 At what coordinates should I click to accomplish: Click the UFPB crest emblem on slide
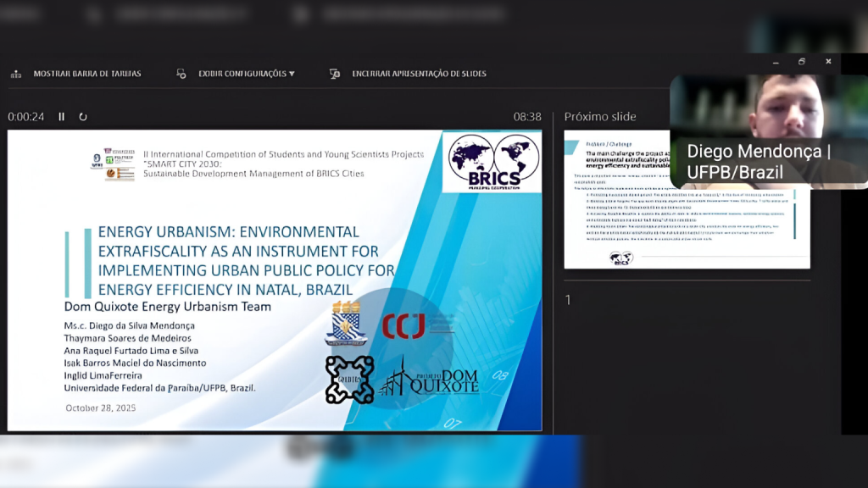click(x=346, y=324)
